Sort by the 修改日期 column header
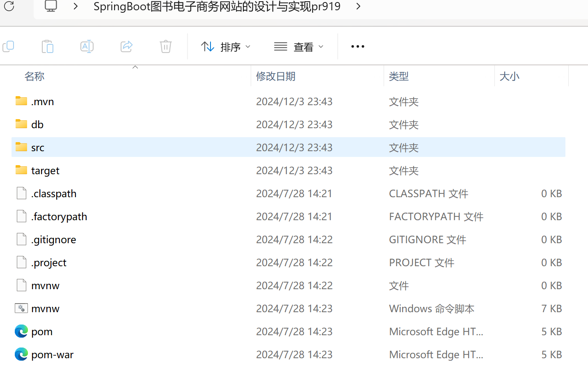The width and height of the screenshot is (588, 389). (x=276, y=76)
